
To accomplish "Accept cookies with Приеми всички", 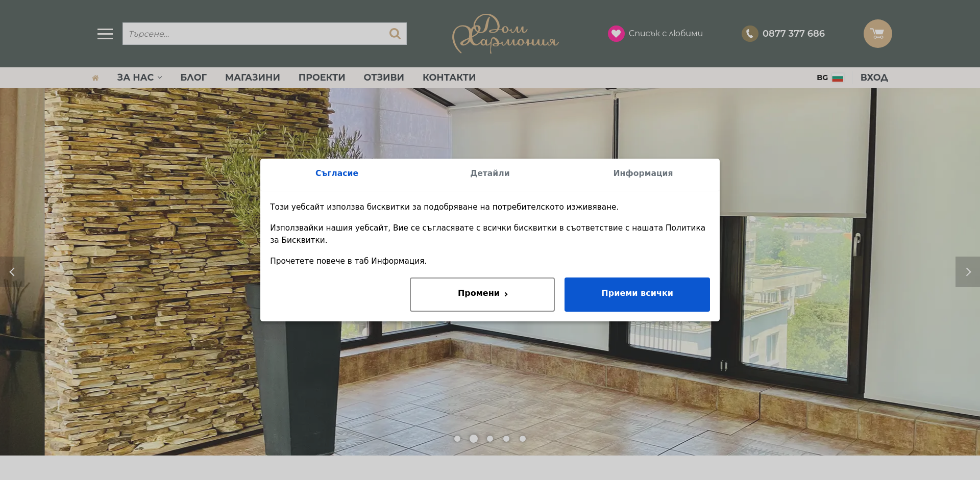I will coord(637,294).
